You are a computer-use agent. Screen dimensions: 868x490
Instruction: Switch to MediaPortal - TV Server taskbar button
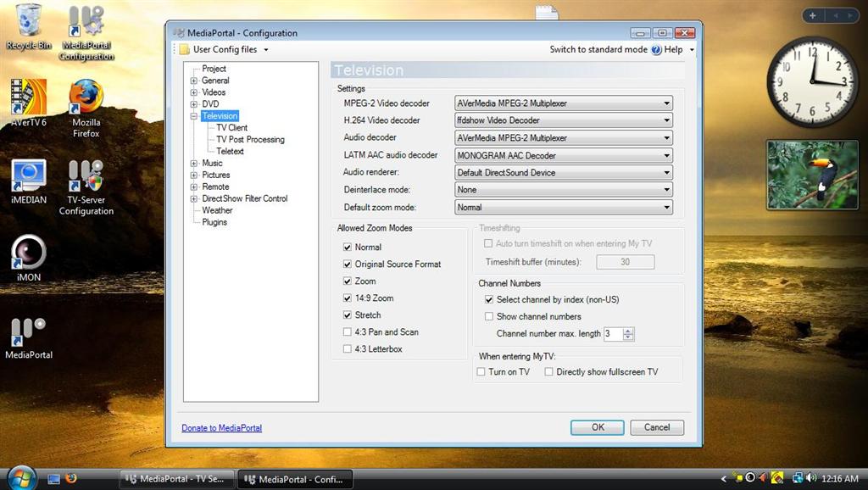coord(176,479)
